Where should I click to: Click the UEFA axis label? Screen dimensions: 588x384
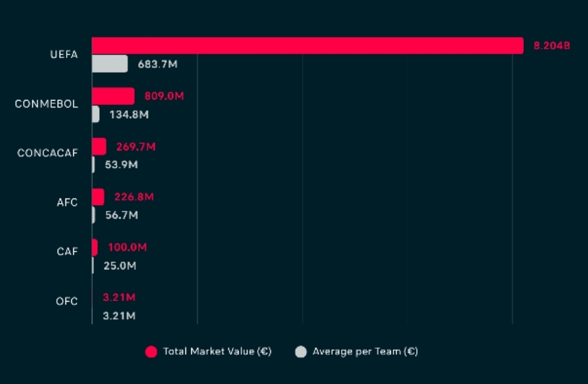(x=64, y=54)
